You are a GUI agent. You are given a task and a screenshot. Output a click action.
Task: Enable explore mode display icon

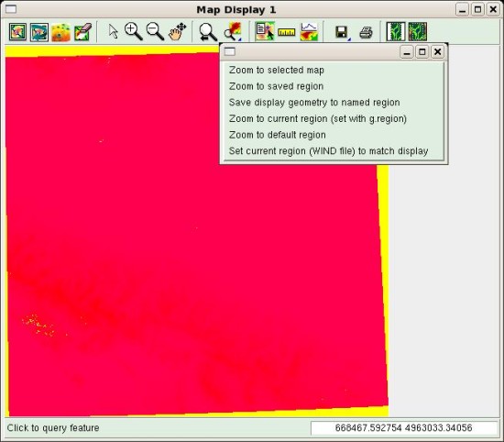click(x=418, y=31)
